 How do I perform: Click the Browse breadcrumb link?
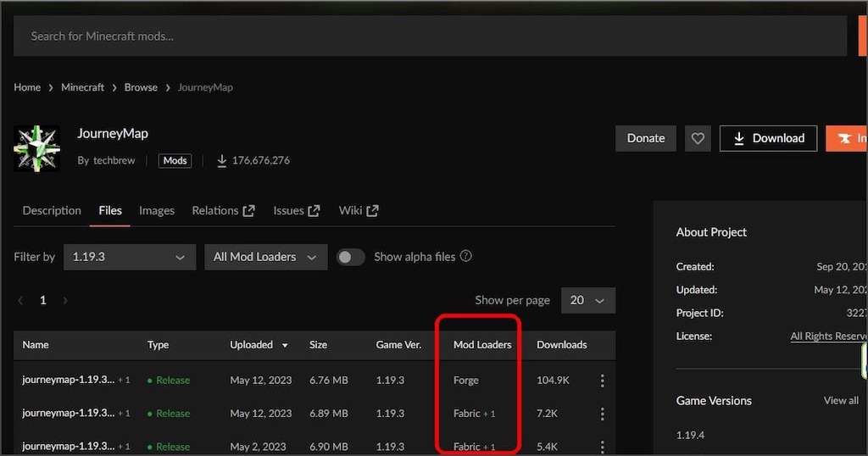pyautogui.click(x=141, y=87)
